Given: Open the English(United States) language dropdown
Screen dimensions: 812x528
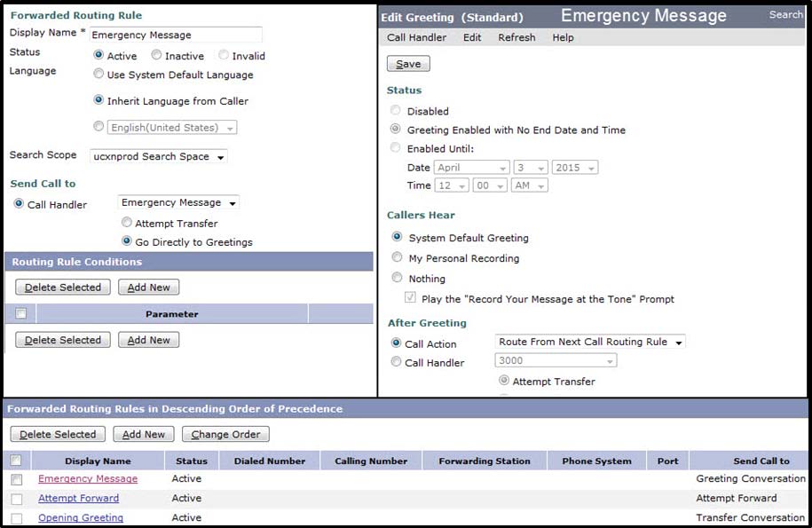Looking at the screenshot, I should [x=172, y=128].
